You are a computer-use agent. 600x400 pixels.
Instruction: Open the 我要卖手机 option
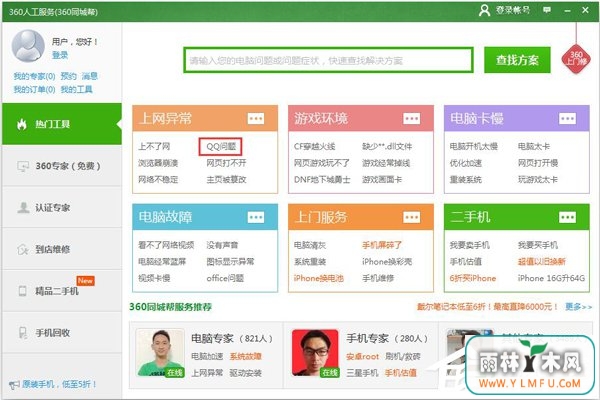pos(470,245)
